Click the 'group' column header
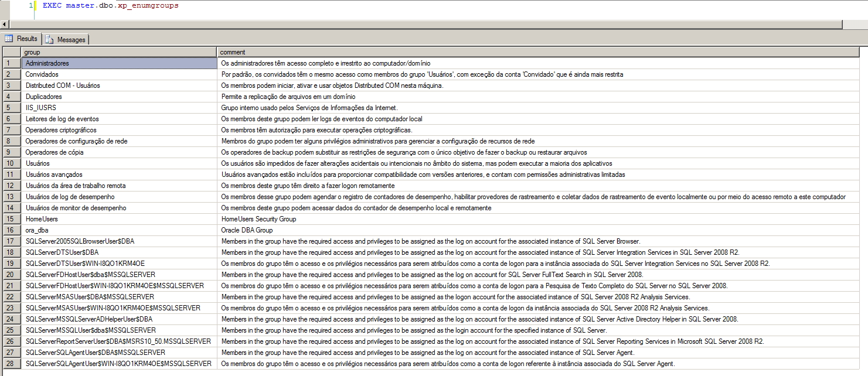The width and height of the screenshot is (868, 376). 120,52
